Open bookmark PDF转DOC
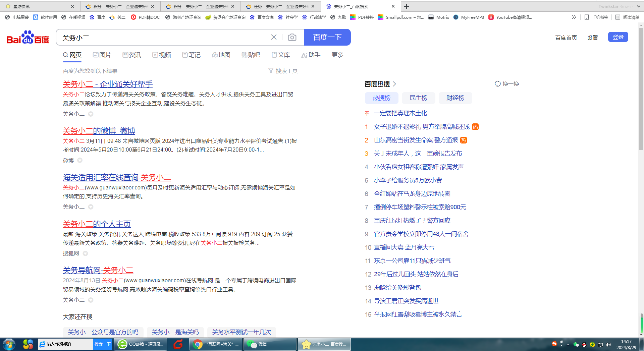644x351 pixels. pos(145,17)
